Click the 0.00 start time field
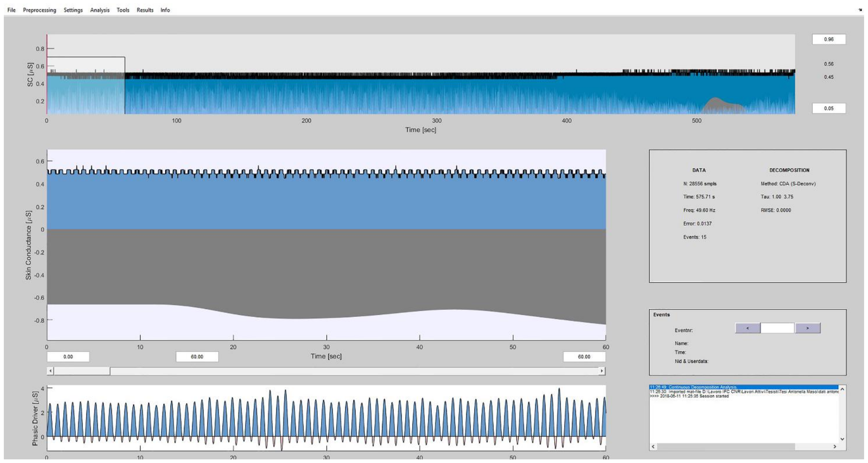Viewport: 868px width, 463px height. [68, 357]
